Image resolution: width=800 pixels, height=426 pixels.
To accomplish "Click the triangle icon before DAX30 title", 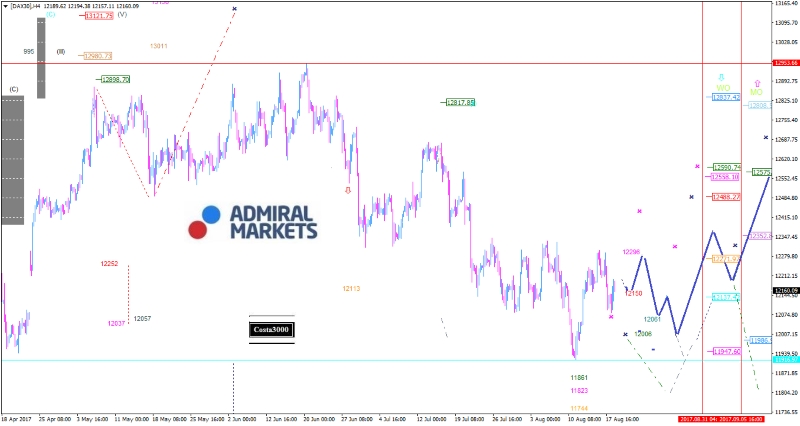I will [x=4, y=6].
